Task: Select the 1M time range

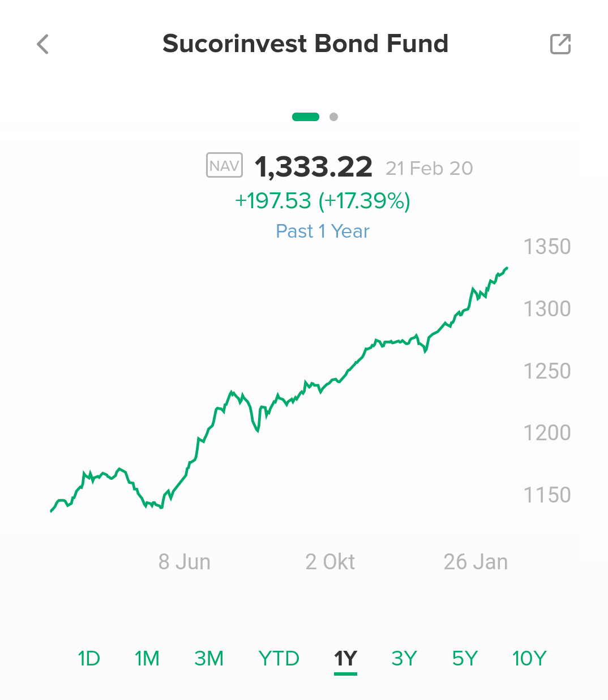Action: (x=147, y=659)
